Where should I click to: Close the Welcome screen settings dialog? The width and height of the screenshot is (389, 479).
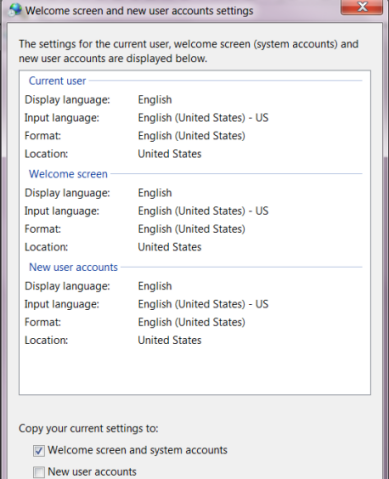(x=362, y=7)
